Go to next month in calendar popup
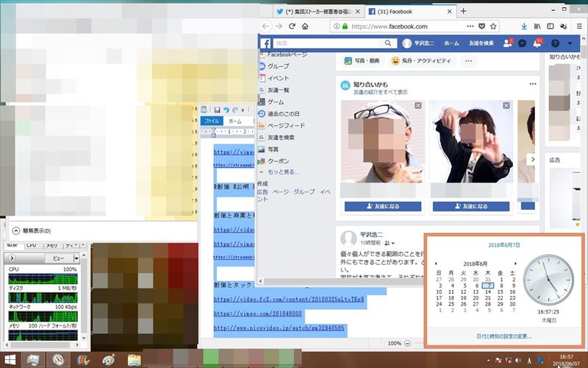 pos(516,263)
